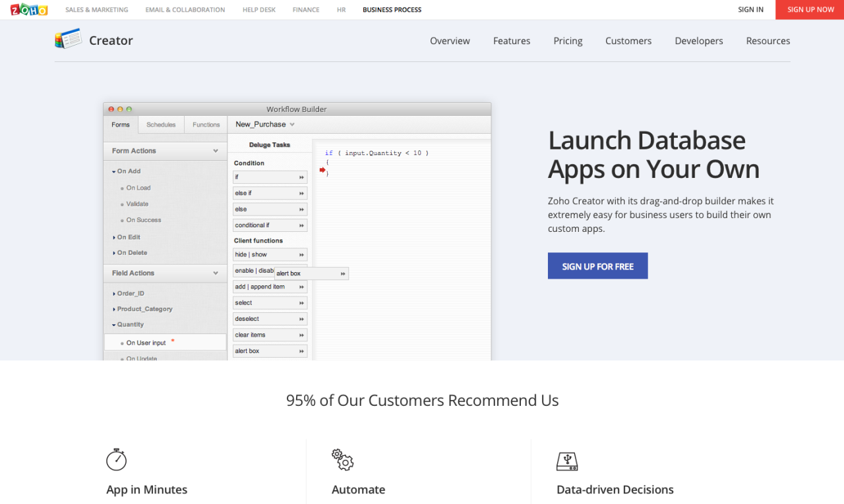Screen dimensions: 844x504
Task: Click Sign Up For Free button
Action: click(598, 266)
